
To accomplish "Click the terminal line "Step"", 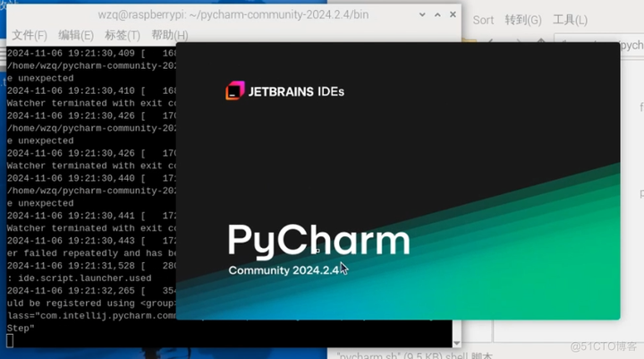I will [21, 329].
